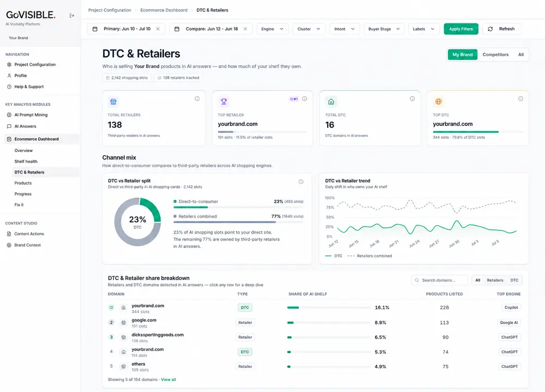Click the AI Prompt Mining icon
The image size is (545, 392).
tap(9, 115)
